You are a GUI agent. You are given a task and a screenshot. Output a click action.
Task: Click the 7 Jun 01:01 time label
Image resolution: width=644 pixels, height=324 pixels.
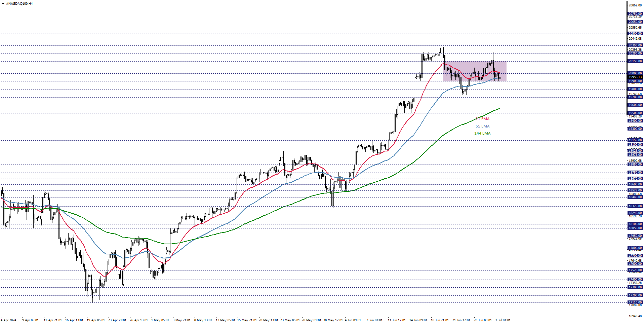374,320
